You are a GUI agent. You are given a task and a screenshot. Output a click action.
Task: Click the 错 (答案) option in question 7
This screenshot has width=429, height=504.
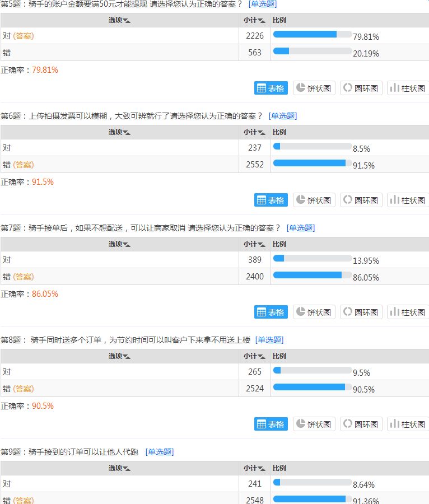[18, 277]
